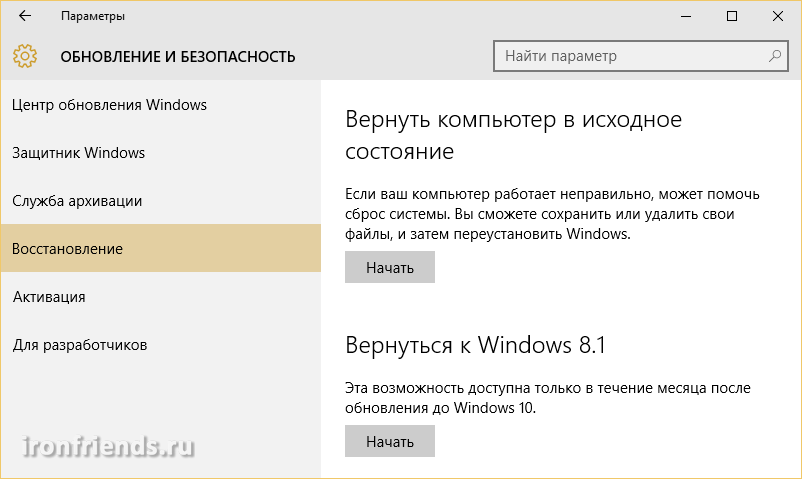
Task: Open the "Активация" section
Action: [49, 297]
